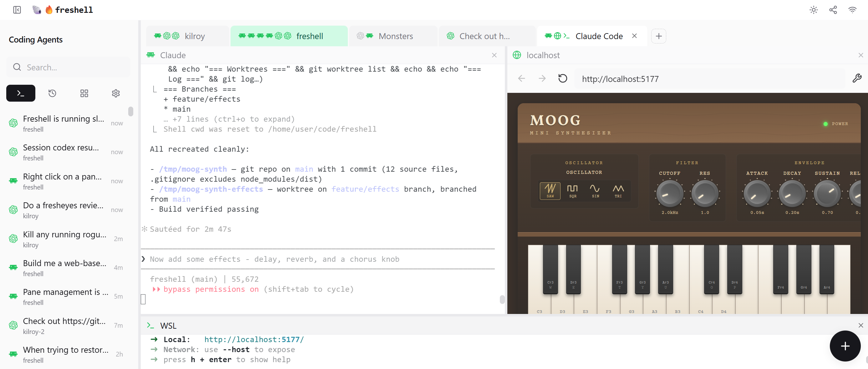
Task: Select TRI oscillator waveform
Action: [618, 191]
